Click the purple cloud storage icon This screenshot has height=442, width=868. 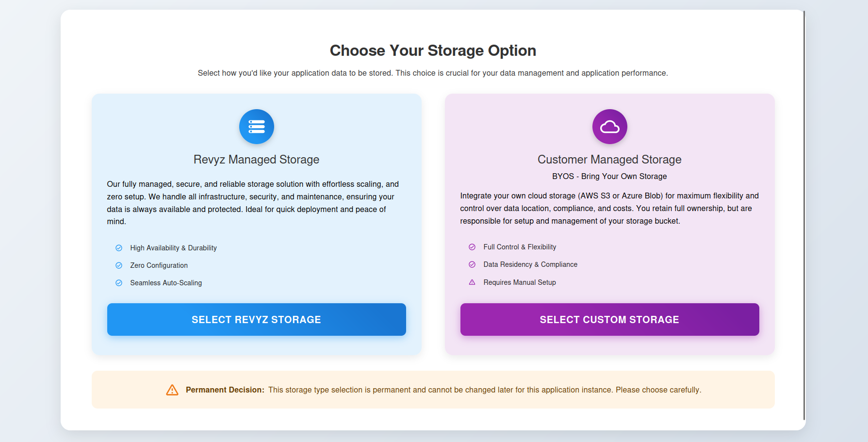609,127
